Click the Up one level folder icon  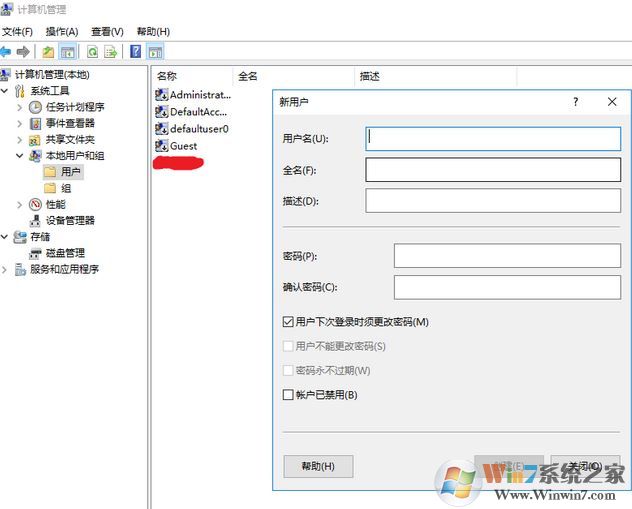pyautogui.click(x=48, y=52)
